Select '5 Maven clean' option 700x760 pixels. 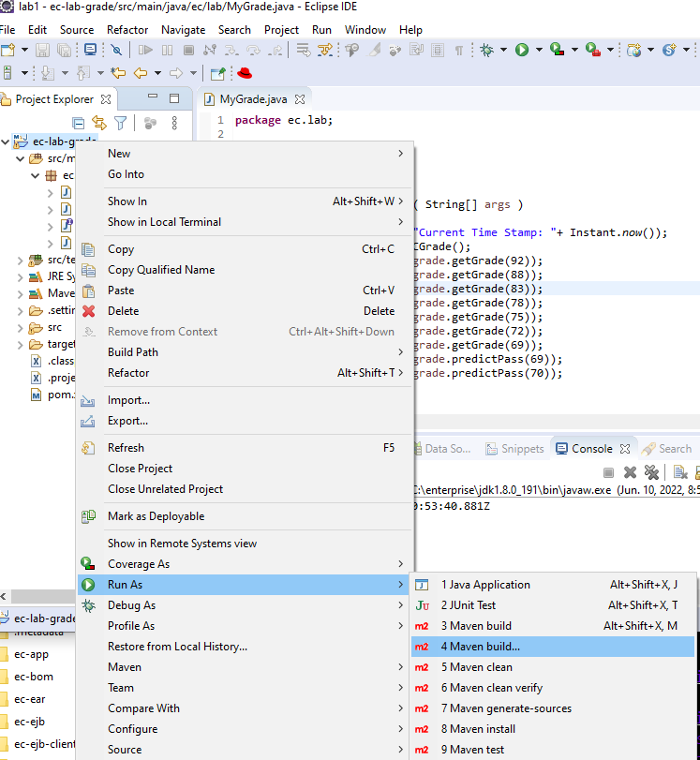[553, 667]
